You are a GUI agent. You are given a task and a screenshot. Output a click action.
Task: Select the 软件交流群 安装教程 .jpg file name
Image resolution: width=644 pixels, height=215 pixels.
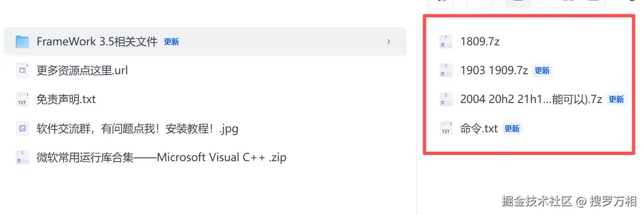point(137,129)
